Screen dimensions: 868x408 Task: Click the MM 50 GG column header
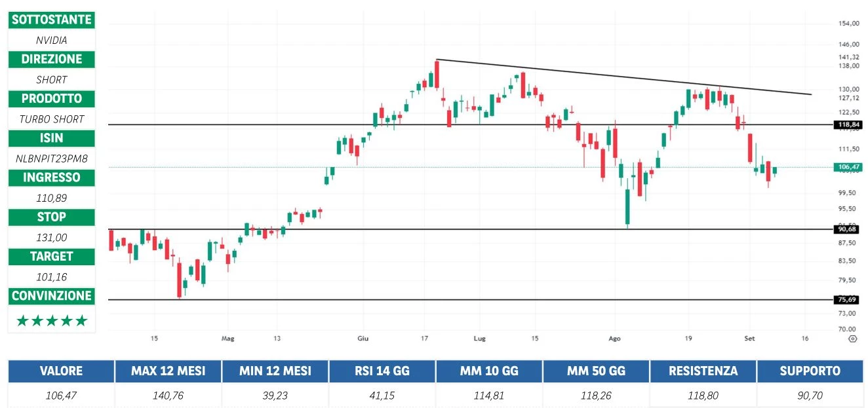pos(595,371)
